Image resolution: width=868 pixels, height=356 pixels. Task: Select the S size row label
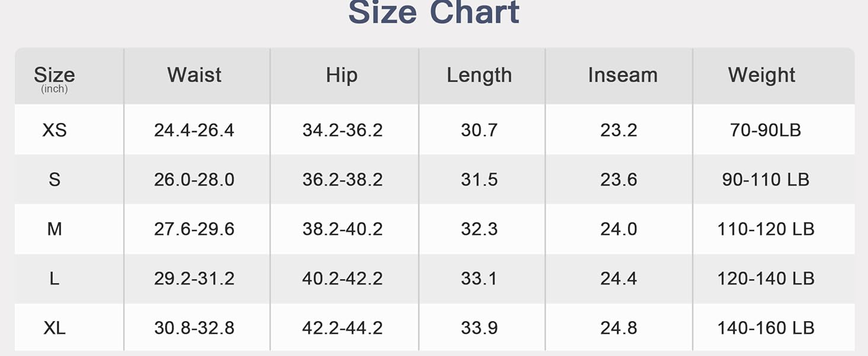tap(55, 179)
